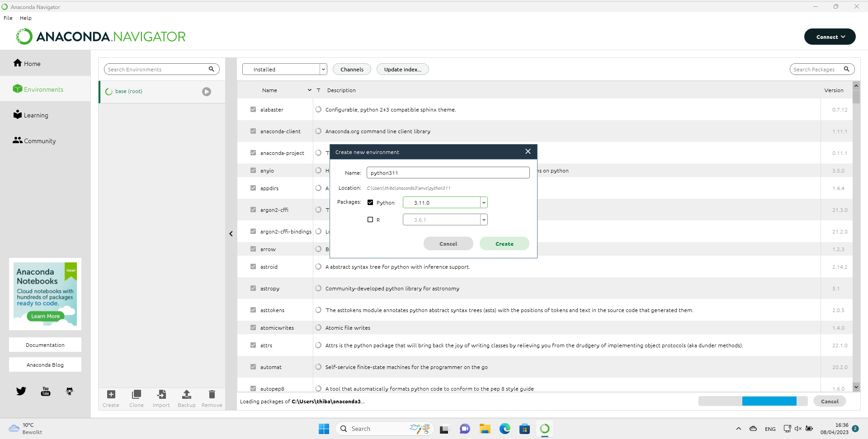The height and width of the screenshot is (439, 868).
Task: Click the Create environment icon at bottom
Action: (111, 394)
